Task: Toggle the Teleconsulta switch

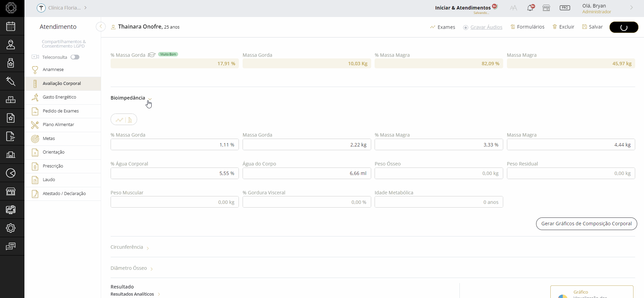Action: point(75,57)
